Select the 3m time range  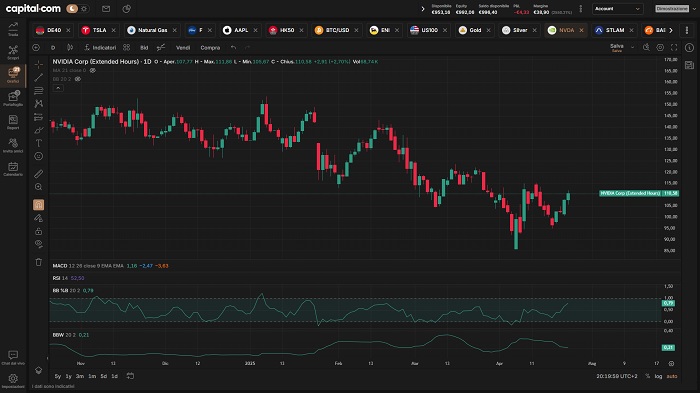point(80,376)
